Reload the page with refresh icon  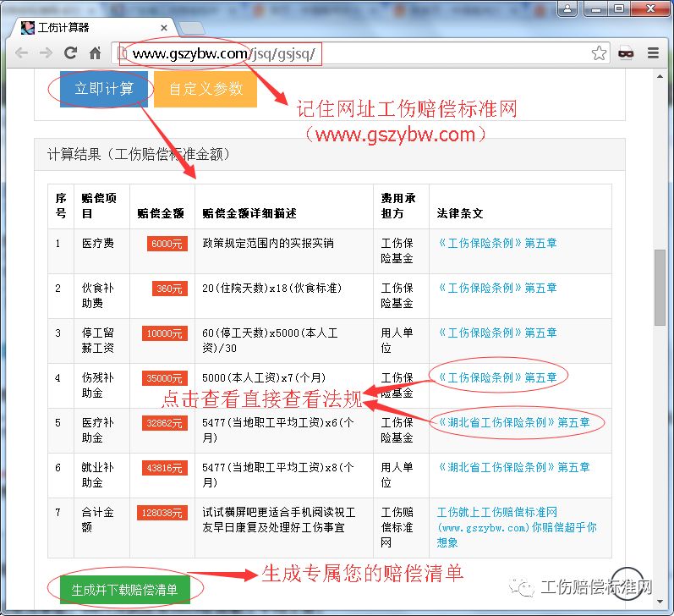pos(70,53)
